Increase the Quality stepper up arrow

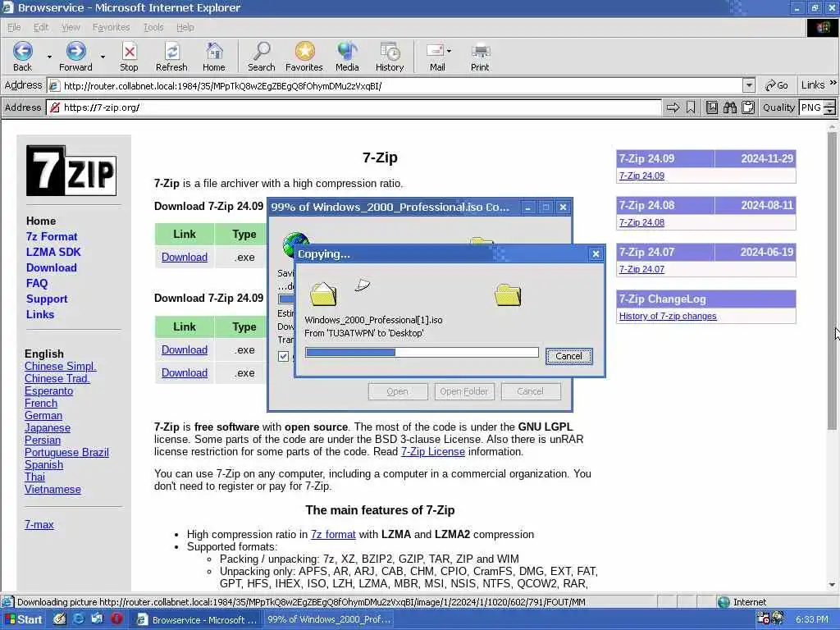[x=830, y=104]
